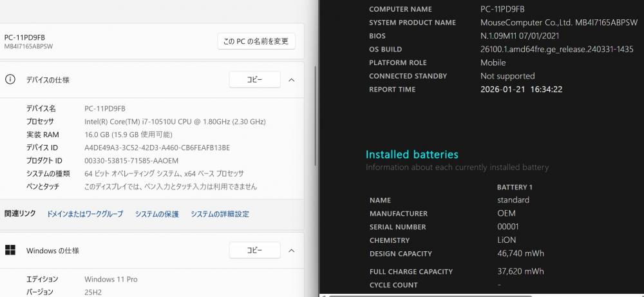Image resolution: width=644 pixels, height=297 pixels.
Task: Click the BIOS value N.1.09M11 07/01/2021
Action: [520, 35]
